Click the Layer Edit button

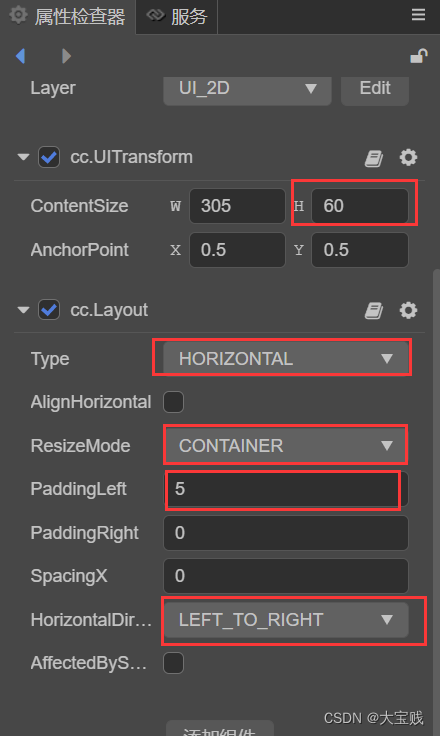click(x=375, y=89)
